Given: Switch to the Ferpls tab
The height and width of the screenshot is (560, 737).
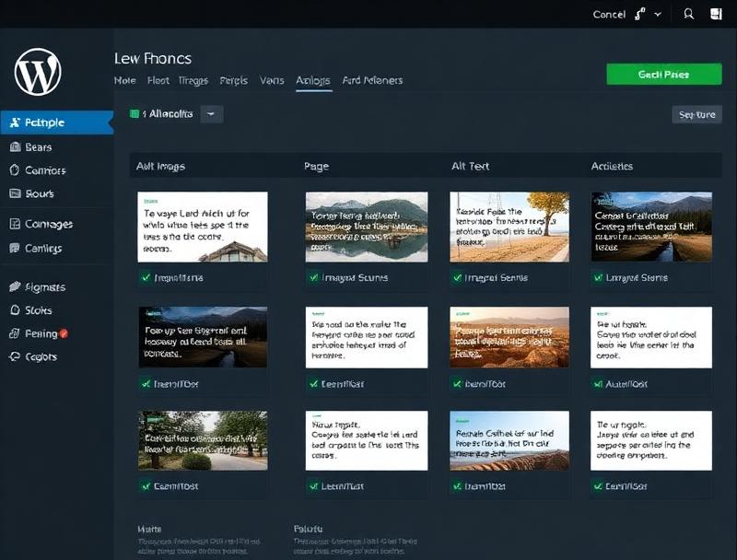Looking at the screenshot, I should pos(233,81).
